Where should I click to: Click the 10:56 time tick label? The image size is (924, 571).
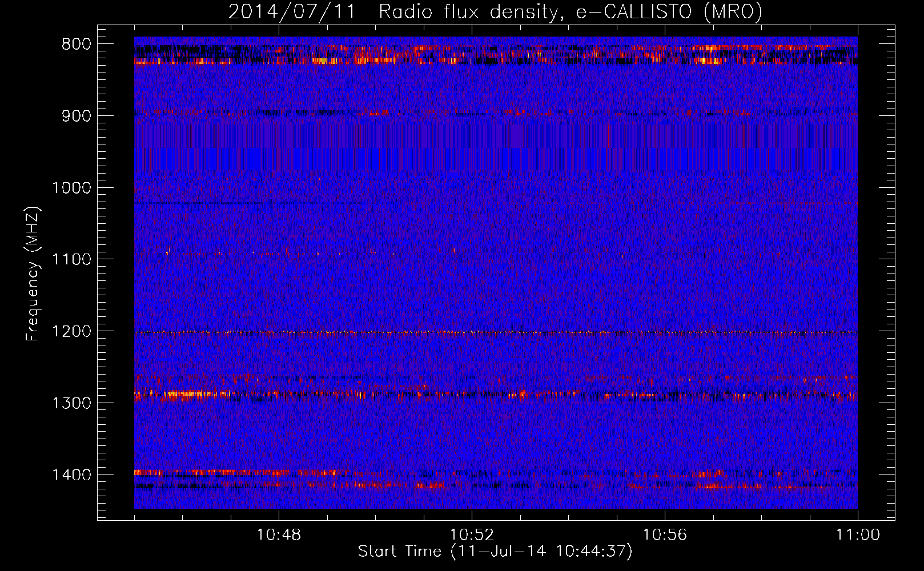[665, 535]
